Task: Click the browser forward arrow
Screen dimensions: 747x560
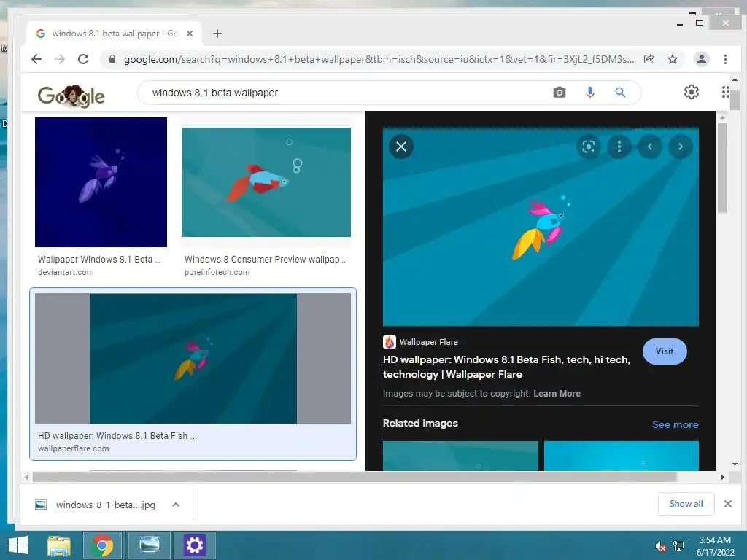Action: [x=60, y=59]
